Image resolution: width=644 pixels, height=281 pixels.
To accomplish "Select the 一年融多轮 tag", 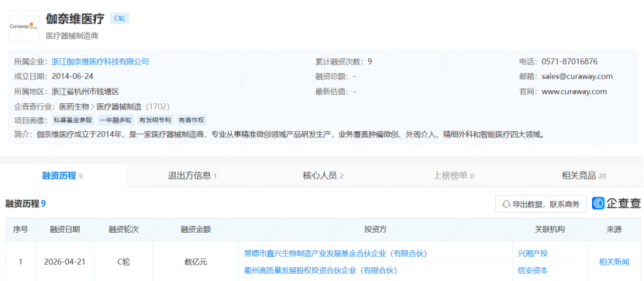I will click(x=115, y=120).
